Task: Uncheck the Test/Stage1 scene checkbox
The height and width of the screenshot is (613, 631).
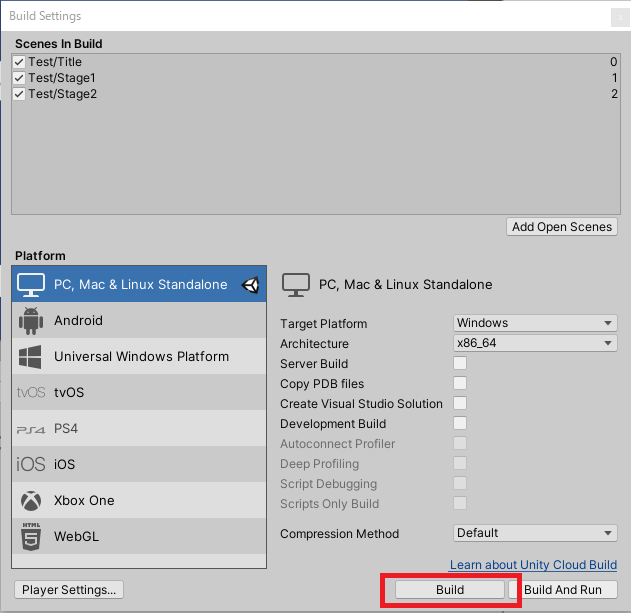Action: coord(19,78)
